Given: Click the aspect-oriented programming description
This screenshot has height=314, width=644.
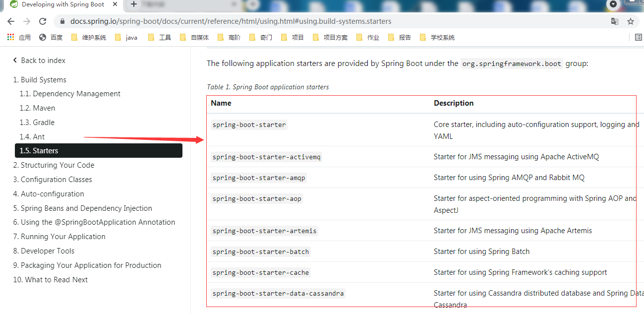Looking at the screenshot, I should (x=535, y=204).
